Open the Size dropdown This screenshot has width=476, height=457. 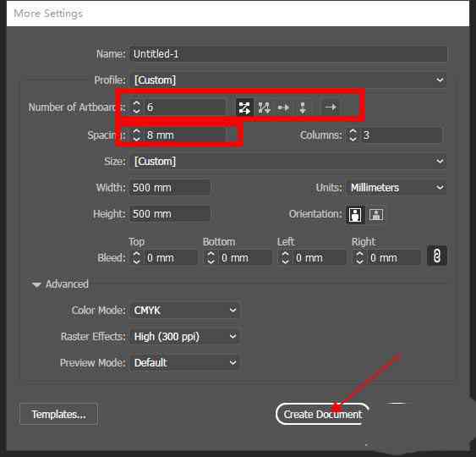288,161
